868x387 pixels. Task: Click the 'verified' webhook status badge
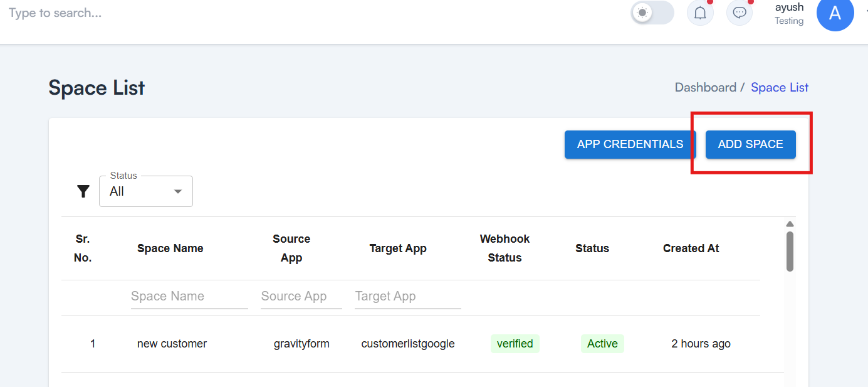click(515, 344)
